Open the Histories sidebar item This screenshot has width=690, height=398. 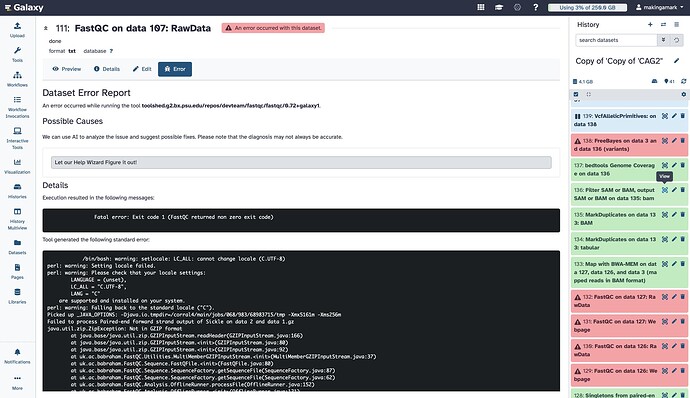(x=17, y=191)
